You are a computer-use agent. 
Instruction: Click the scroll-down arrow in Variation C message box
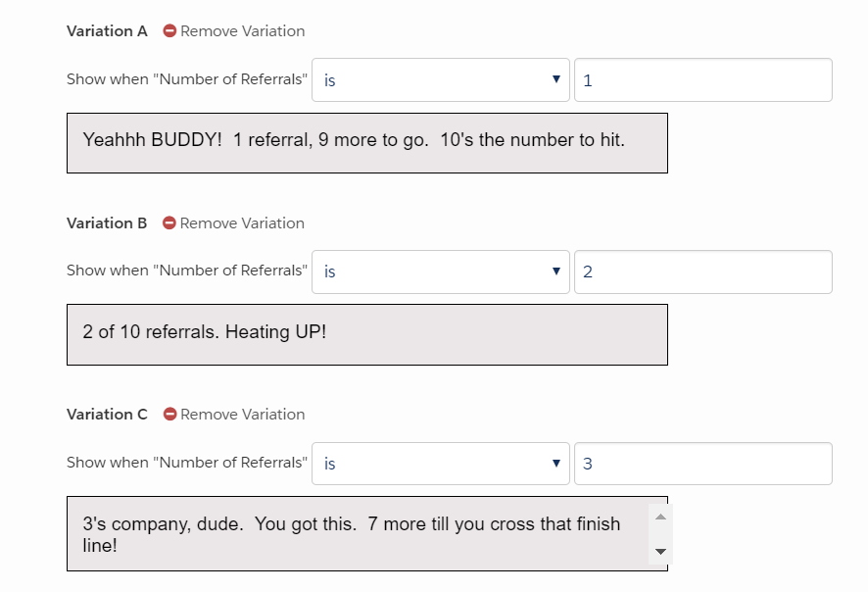click(x=661, y=552)
